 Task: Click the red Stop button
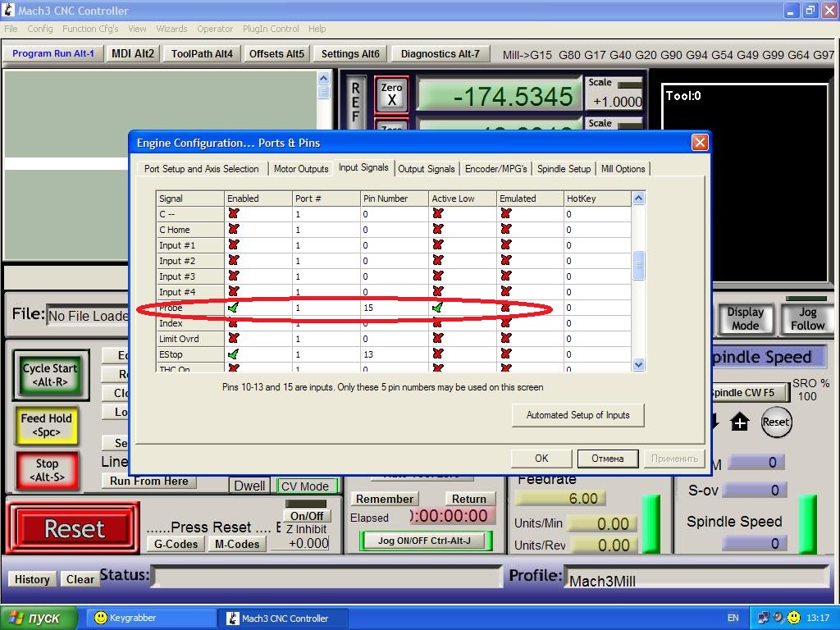[47, 470]
